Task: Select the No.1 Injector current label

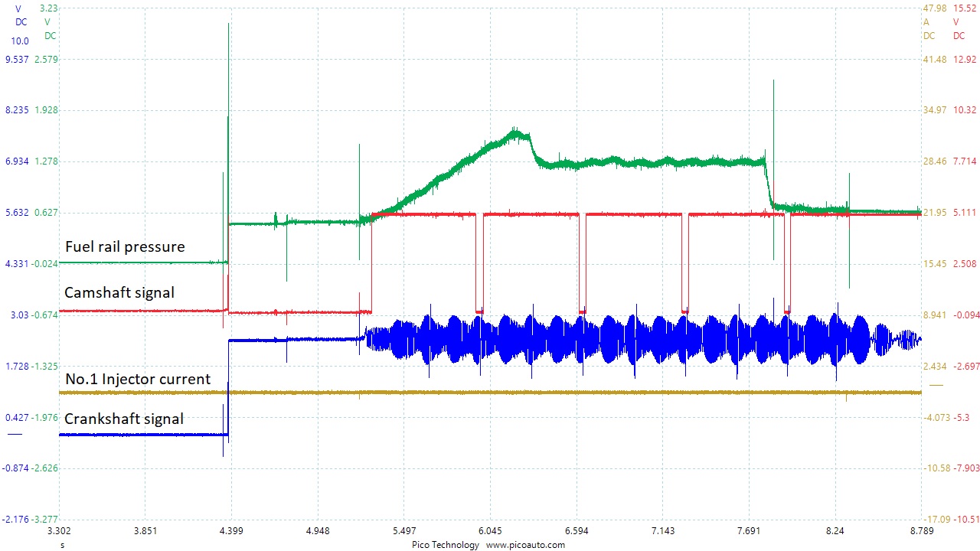Action: (138, 379)
